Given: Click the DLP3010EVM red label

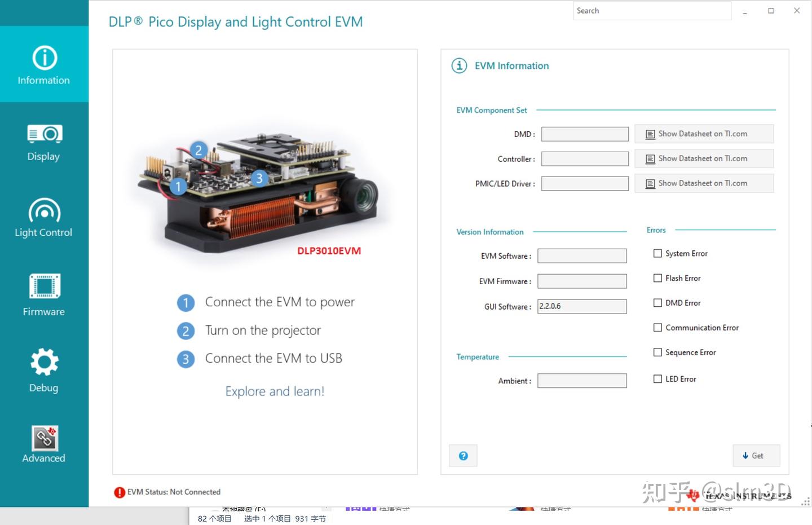Looking at the screenshot, I should [x=329, y=251].
